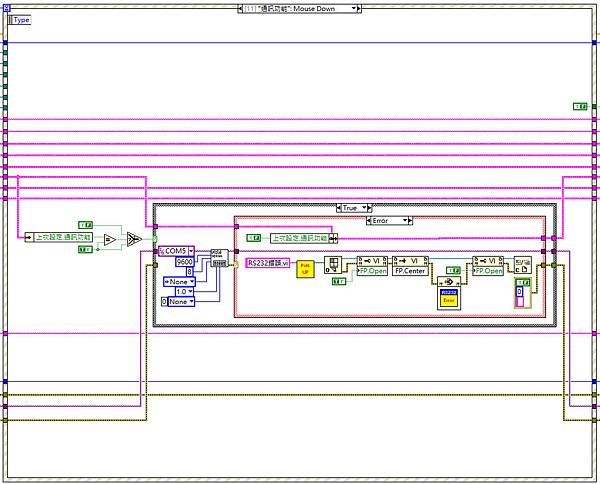Toggle the False constant below Equal function
The width and height of the screenshot is (600, 484).
85,249
